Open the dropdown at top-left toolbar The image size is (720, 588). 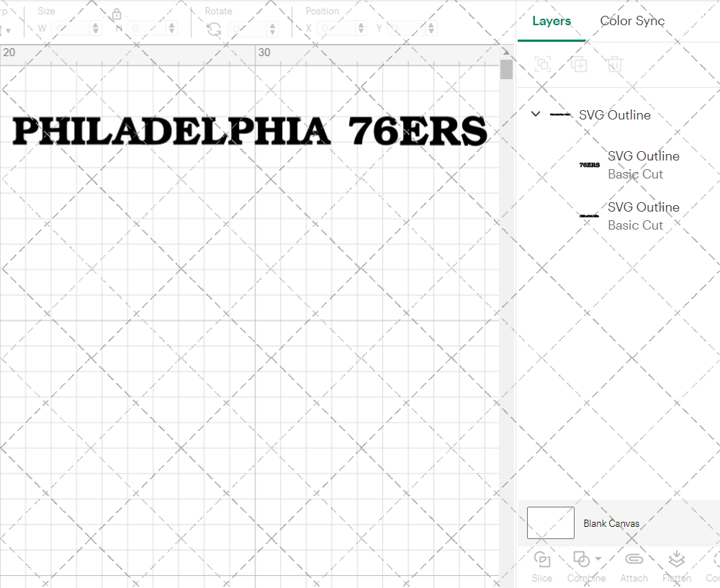[7, 31]
